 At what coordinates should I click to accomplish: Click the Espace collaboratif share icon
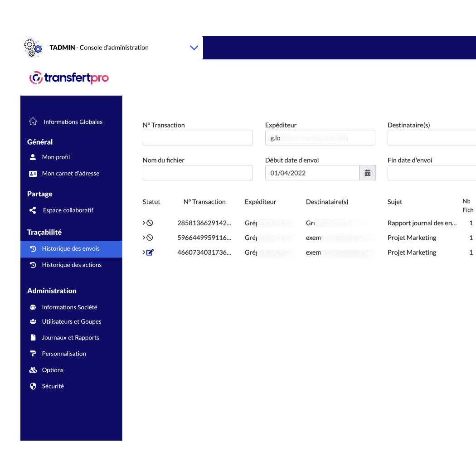[x=33, y=210]
